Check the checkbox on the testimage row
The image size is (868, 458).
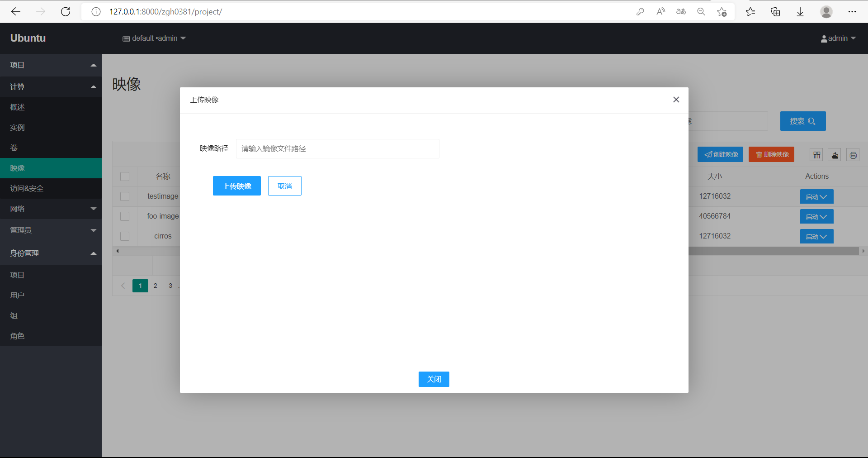tap(125, 196)
